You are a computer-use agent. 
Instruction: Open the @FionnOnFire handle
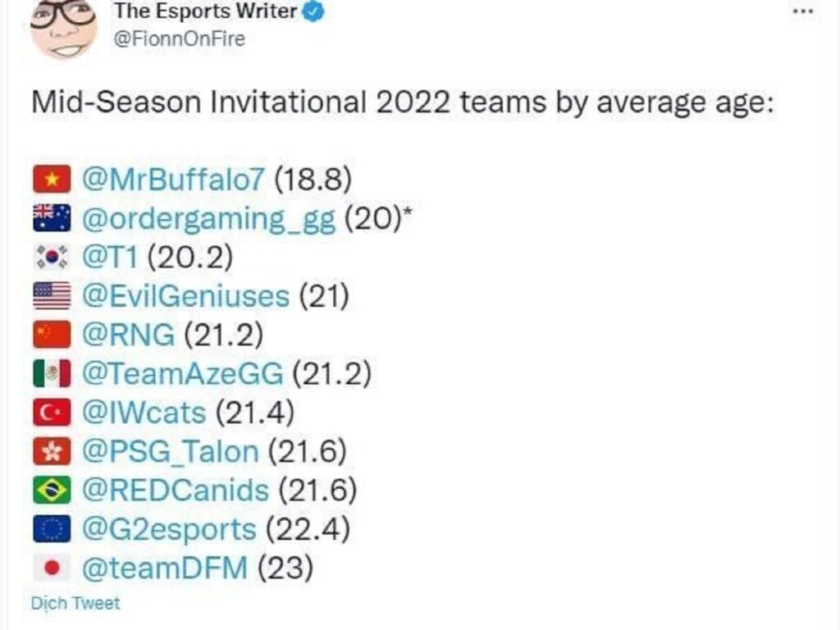(179, 39)
